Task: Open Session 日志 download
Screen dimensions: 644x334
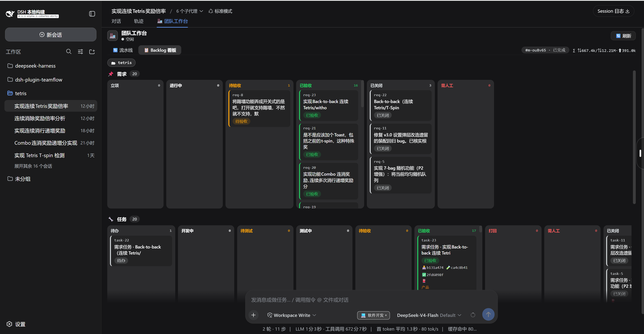Action: pos(614,11)
